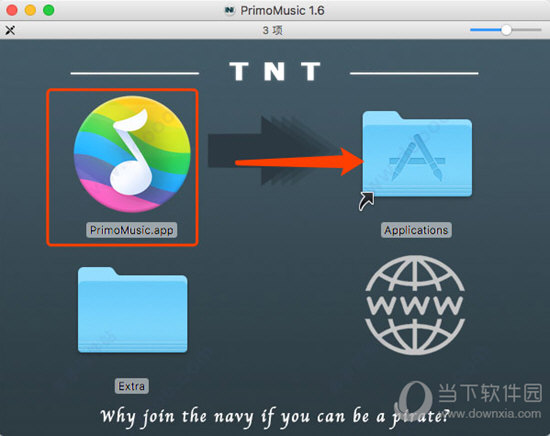Click the right end of icon size slider track
Viewport: 550px width, 436px height.
(x=538, y=30)
